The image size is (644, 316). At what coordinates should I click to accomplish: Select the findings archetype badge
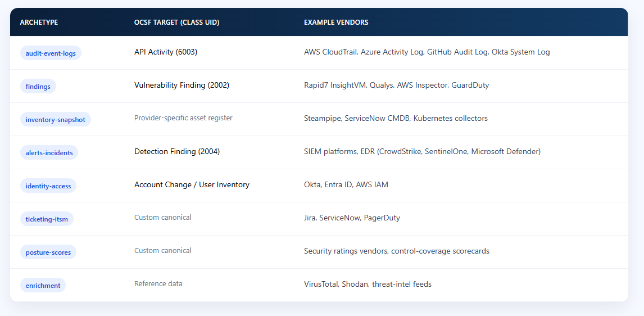point(38,86)
